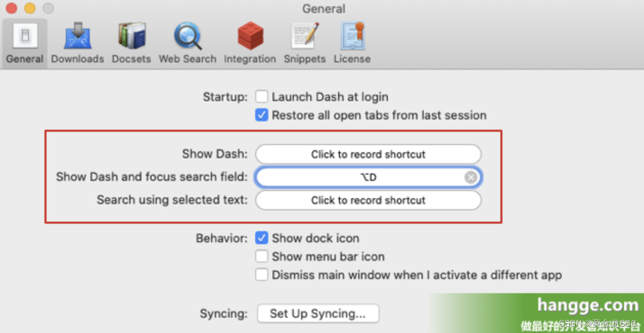Click the highlighted General tab label
This screenshot has width=644, height=333.
(x=24, y=59)
